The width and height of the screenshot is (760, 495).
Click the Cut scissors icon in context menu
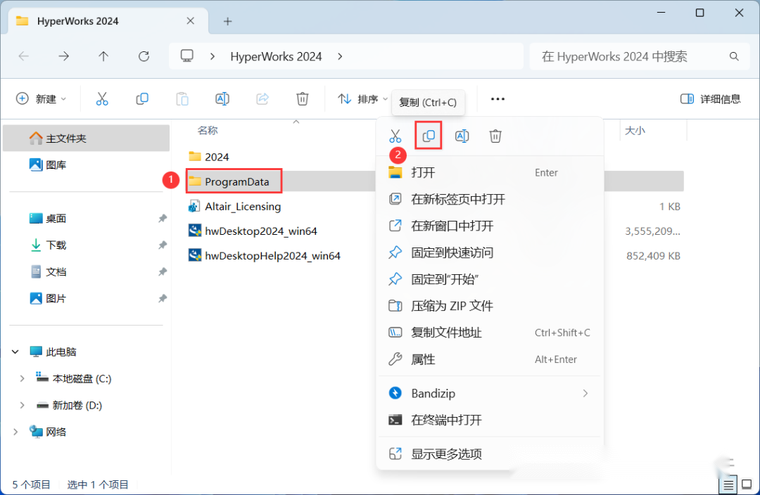point(395,136)
